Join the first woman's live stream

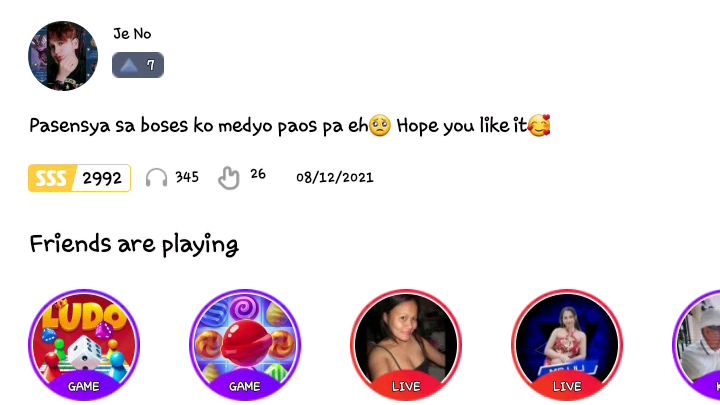pos(406,345)
